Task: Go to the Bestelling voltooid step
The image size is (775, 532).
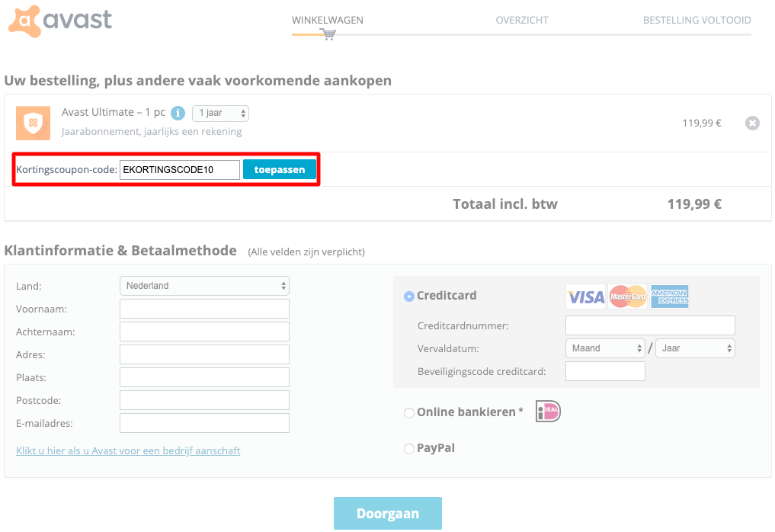Action: tap(697, 21)
